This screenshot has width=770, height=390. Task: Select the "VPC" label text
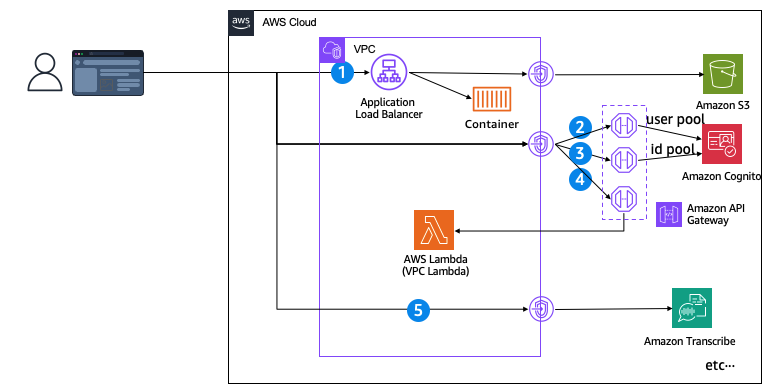click(x=364, y=49)
